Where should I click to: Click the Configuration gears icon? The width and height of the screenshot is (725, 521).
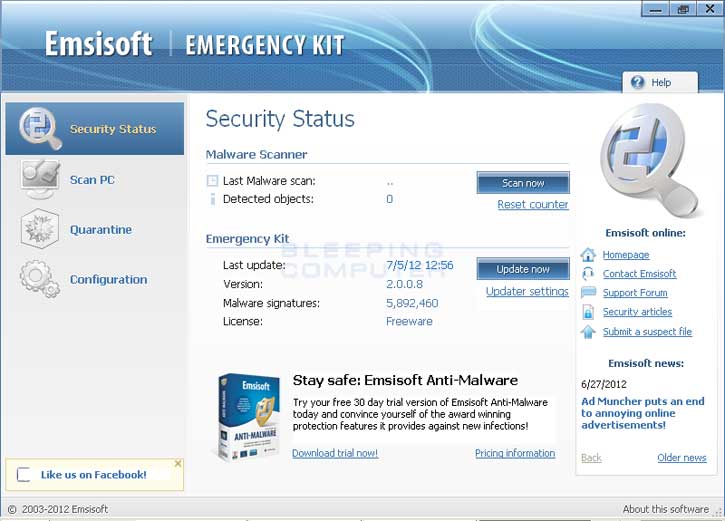[x=40, y=279]
